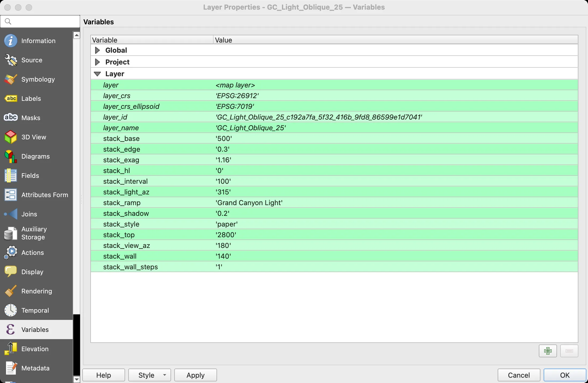Viewport: 588px width, 383px height.
Task: Open the Elevation icon
Action: [x=11, y=349]
